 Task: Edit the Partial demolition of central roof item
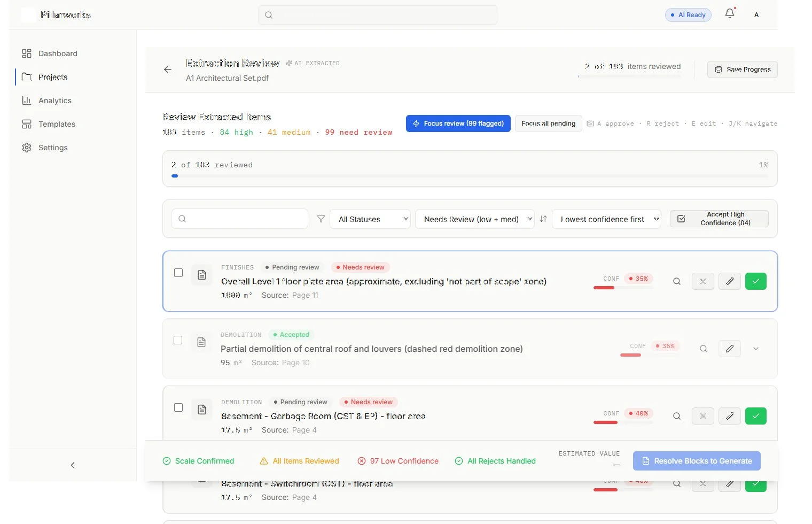[730, 349]
